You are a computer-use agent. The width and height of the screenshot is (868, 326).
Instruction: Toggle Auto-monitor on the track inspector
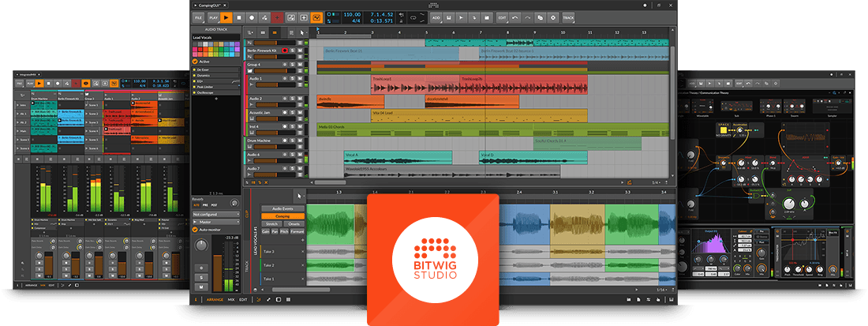click(196, 230)
